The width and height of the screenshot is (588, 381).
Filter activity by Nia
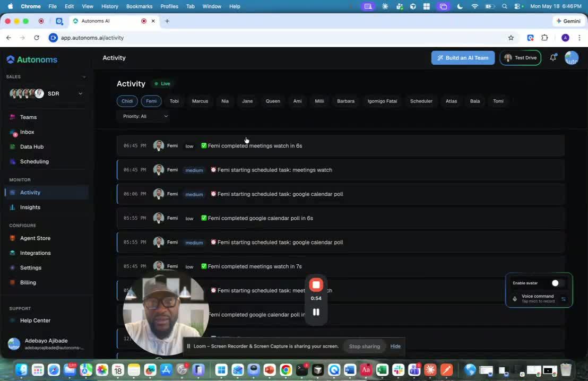(x=224, y=101)
